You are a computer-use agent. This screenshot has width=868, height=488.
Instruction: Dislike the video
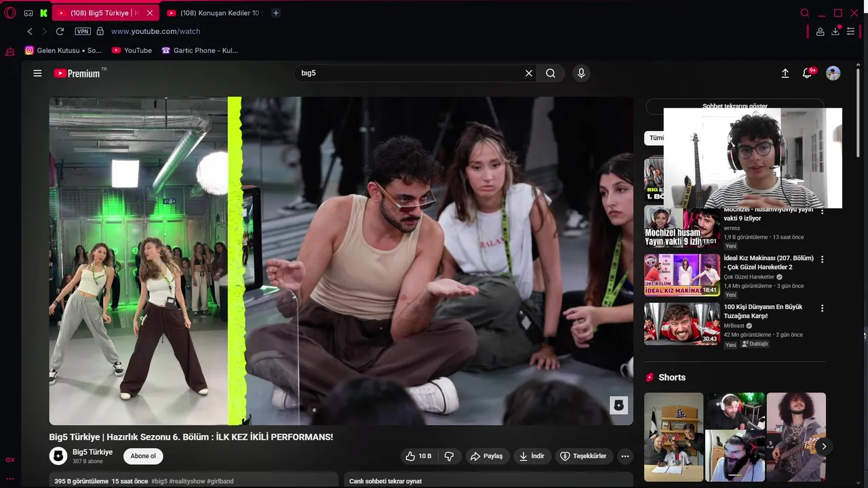(449, 456)
